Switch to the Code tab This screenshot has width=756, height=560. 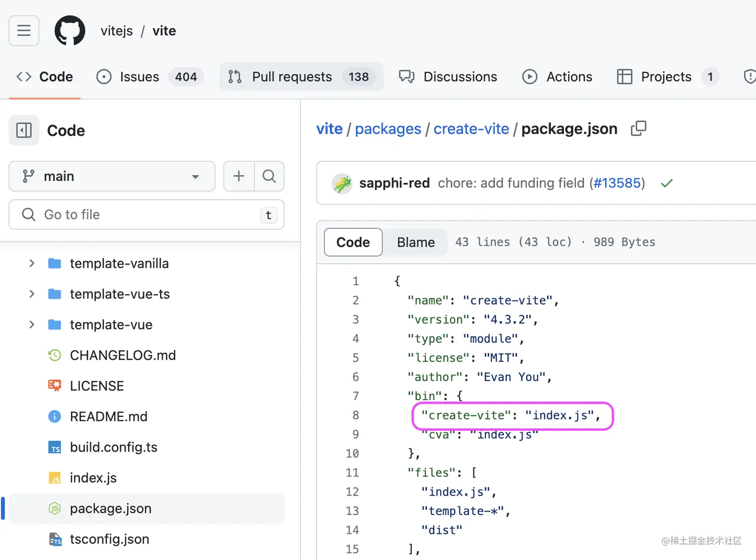(44, 76)
